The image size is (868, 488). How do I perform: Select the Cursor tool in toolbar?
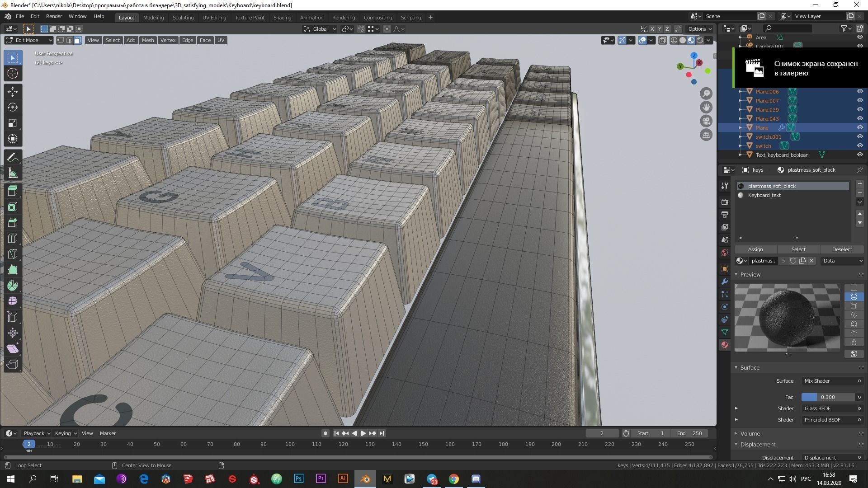(13, 73)
